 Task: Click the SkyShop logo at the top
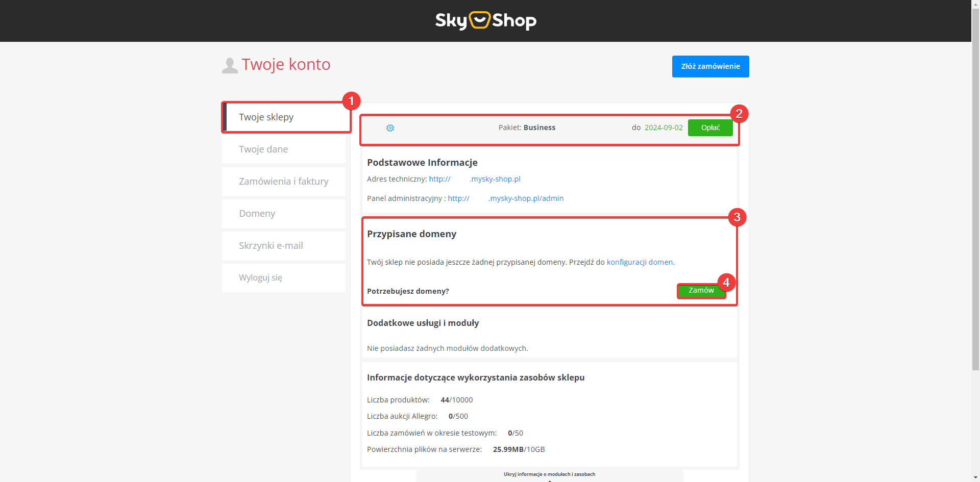(485, 20)
